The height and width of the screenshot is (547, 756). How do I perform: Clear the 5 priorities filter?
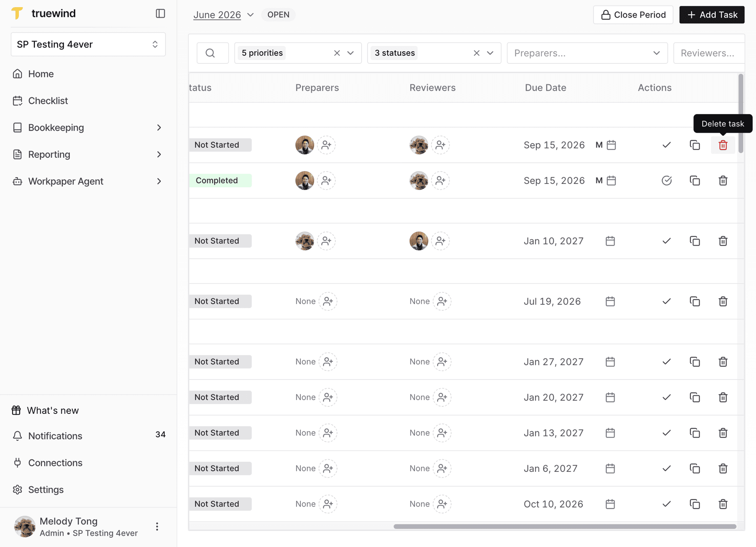tap(337, 53)
